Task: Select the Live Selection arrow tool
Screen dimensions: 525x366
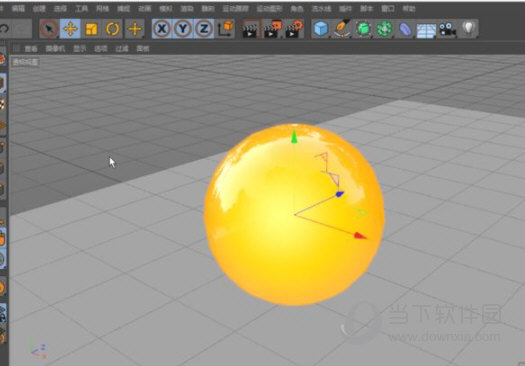Action: tap(49, 29)
